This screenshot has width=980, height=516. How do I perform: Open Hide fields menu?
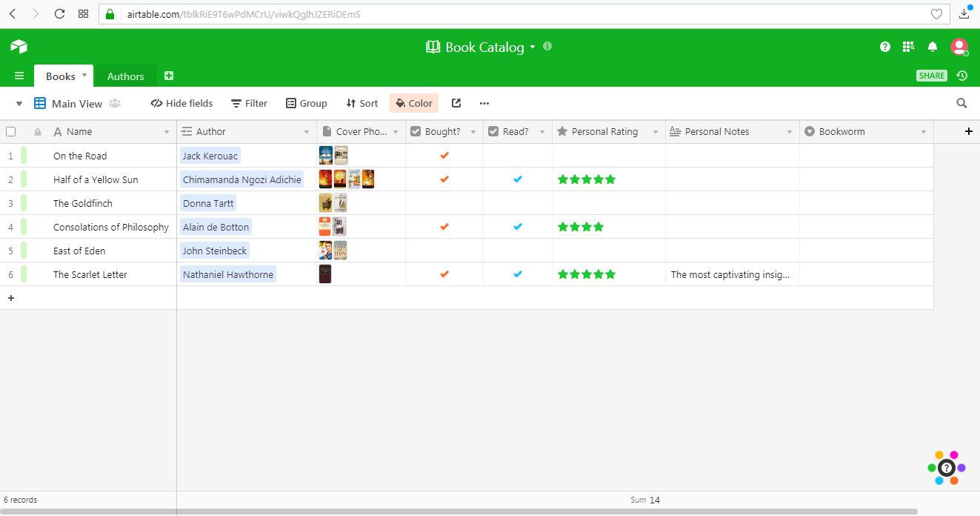[x=181, y=104]
